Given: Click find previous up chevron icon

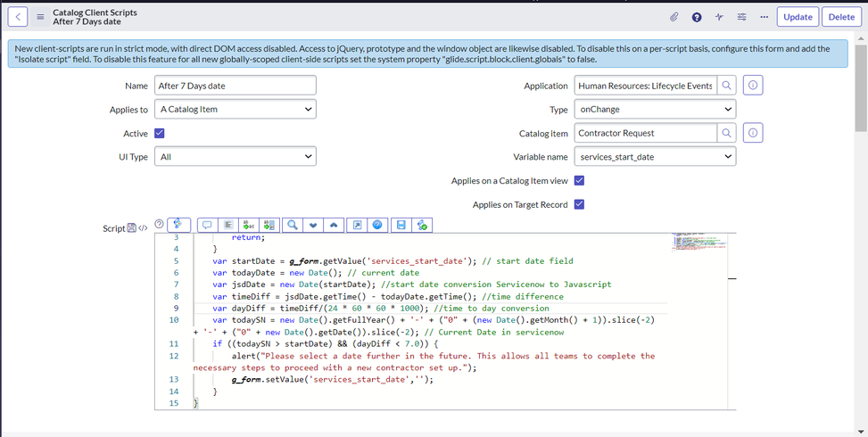Looking at the screenshot, I should click(x=334, y=225).
